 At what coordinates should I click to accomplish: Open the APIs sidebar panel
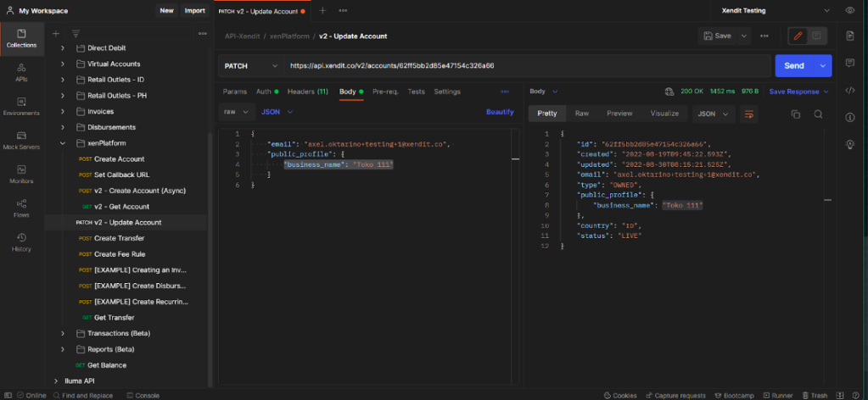(x=21, y=73)
